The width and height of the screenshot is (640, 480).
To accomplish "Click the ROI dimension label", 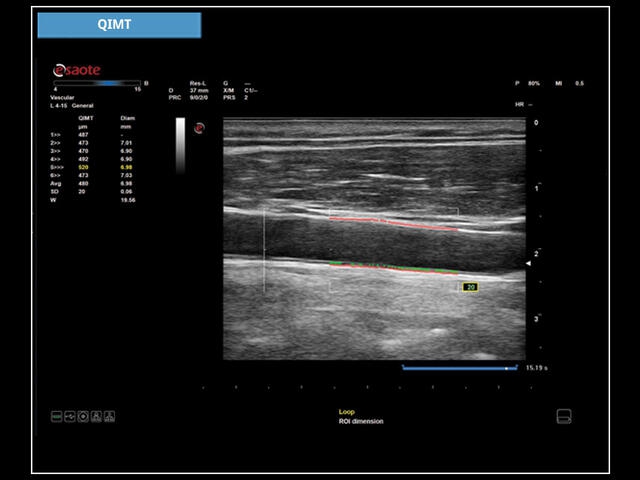I will point(360,421).
